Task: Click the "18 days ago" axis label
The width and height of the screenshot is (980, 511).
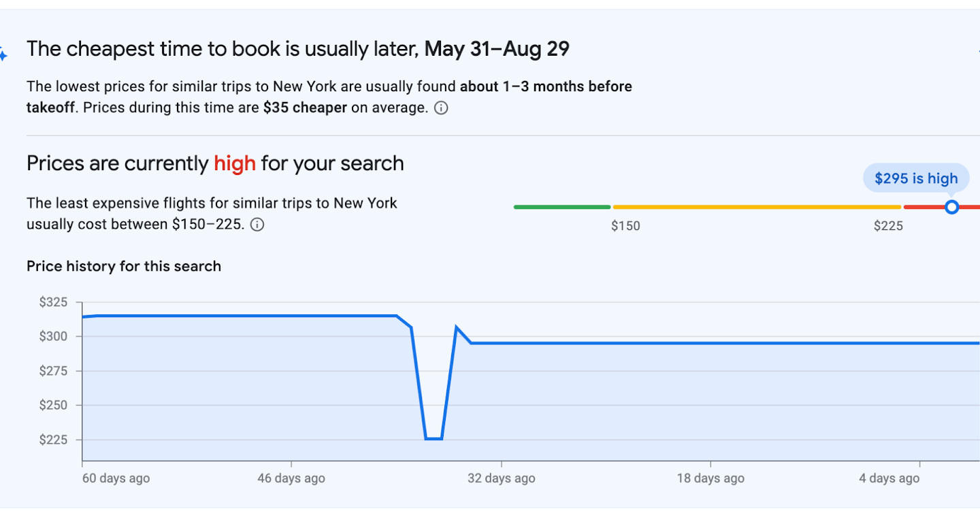Action: pyautogui.click(x=710, y=478)
